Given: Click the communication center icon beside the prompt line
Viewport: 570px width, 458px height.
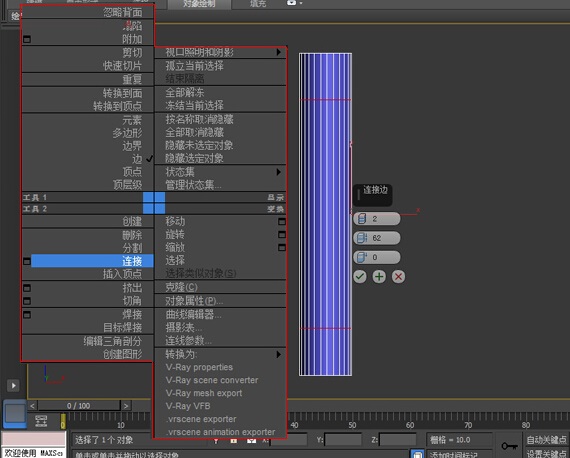Looking at the screenshot, I should [418, 454].
